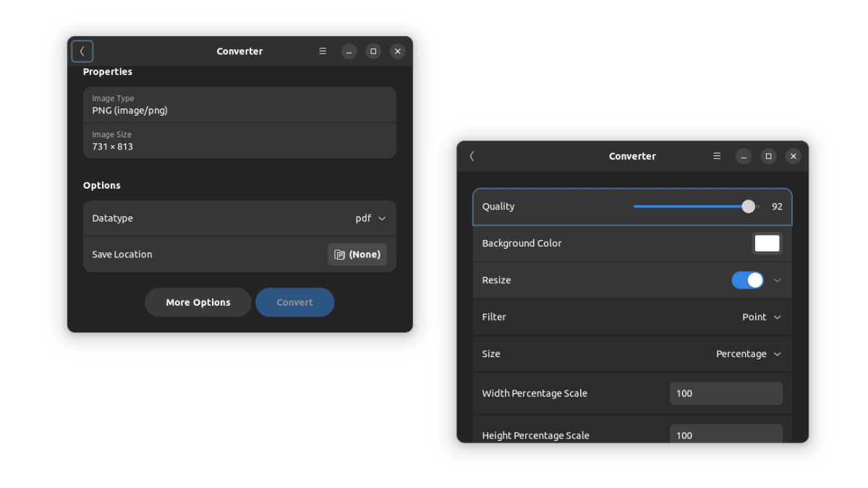Image resolution: width=868 pixels, height=488 pixels.
Task: Open hamburger menu in left Converter window
Action: (x=323, y=51)
